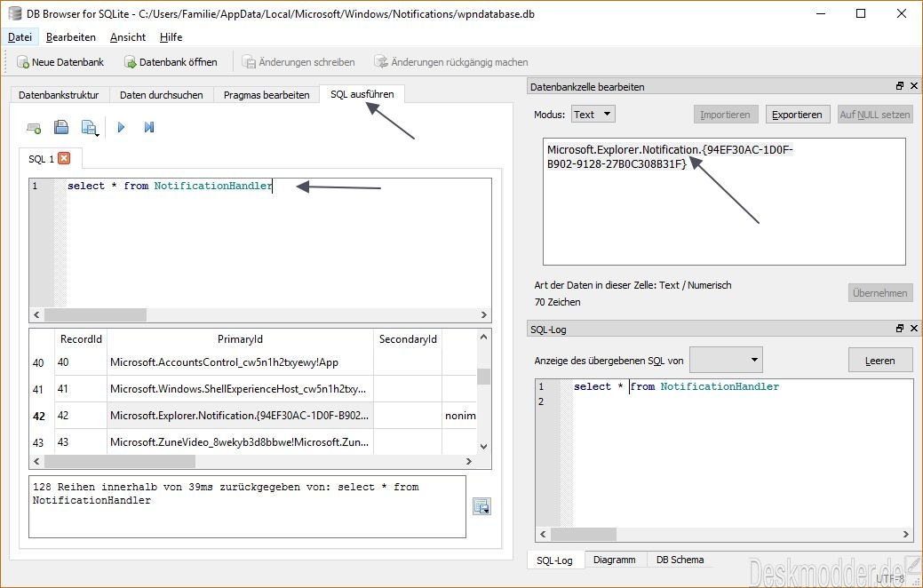The width and height of the screenshot is (923, 588).
Task: Close the SQL 1 editor tab
Action: point(64,158)
